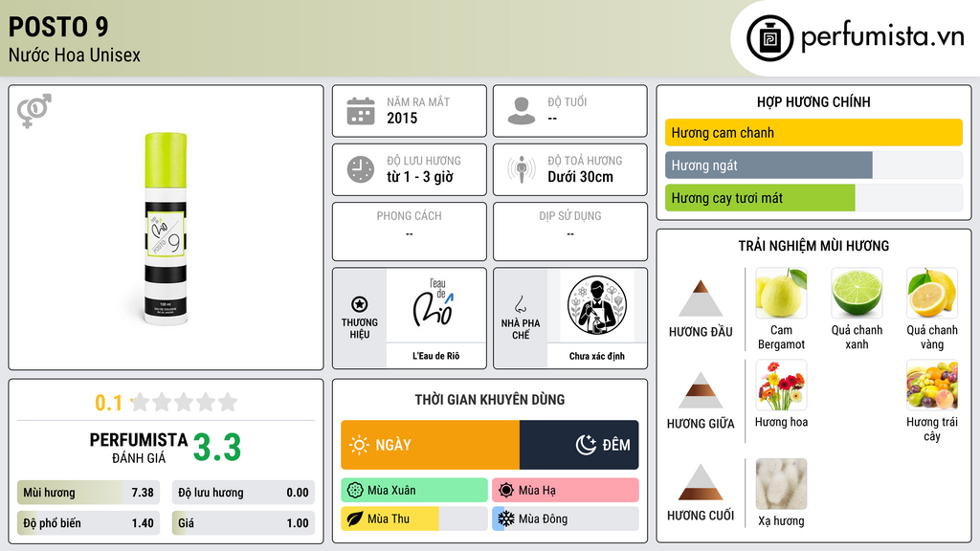Click the Độ phổ biến 1.40 score bar
The height and width of the screenshot is (551, 980).
coord(88,523)
